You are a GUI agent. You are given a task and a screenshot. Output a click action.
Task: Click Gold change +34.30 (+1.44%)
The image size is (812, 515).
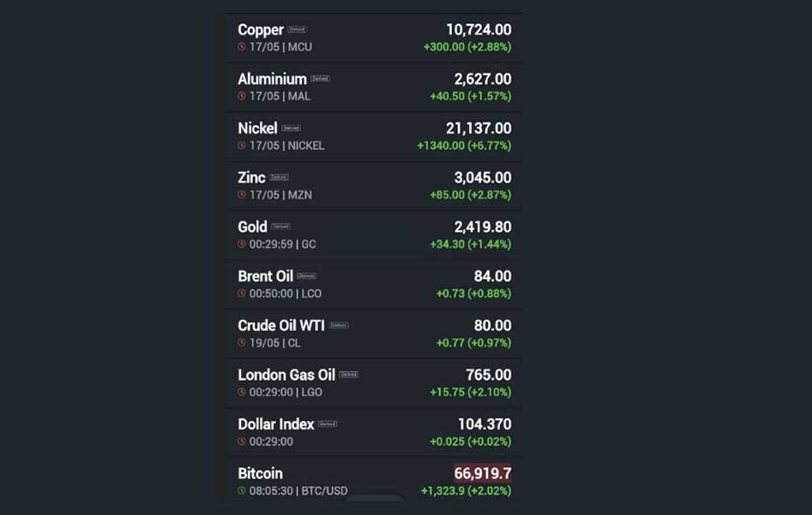click(471, 244)
